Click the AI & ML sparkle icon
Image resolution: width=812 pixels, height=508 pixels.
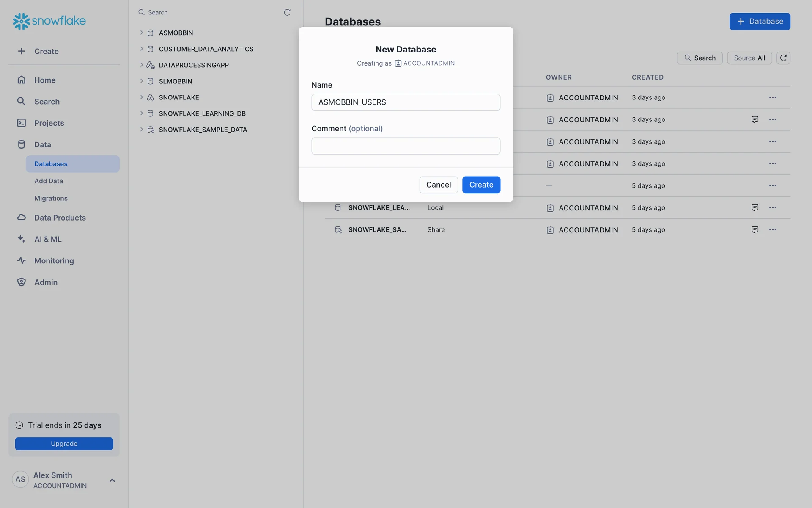(x=22, y=239)
